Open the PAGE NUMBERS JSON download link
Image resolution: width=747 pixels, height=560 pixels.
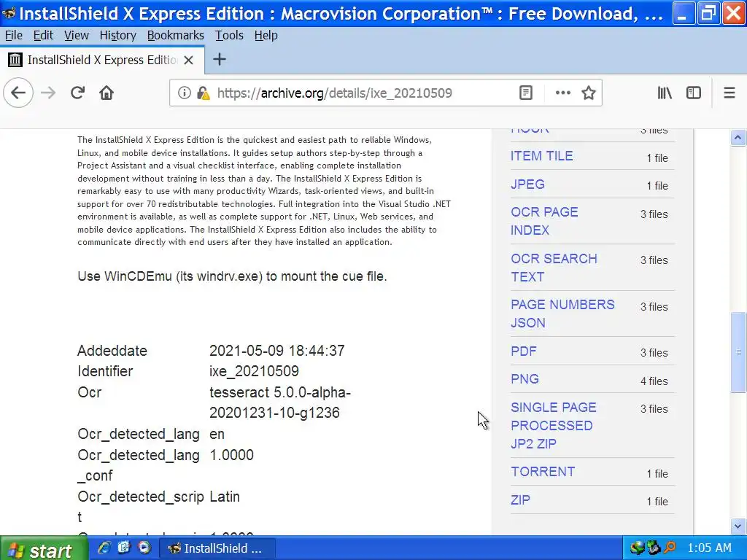coord(562,314)
